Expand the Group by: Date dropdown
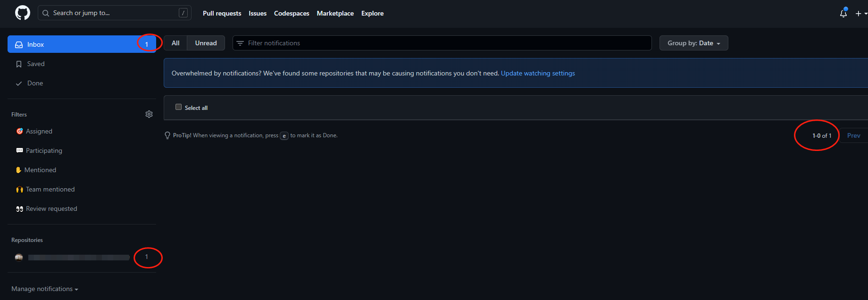868x300 pixels. [693, 43]
